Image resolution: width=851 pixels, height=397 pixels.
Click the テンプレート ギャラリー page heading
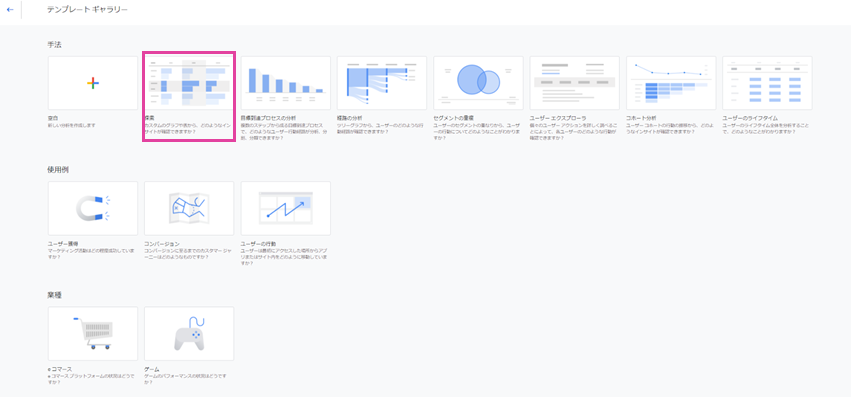(x=87, y=10)
